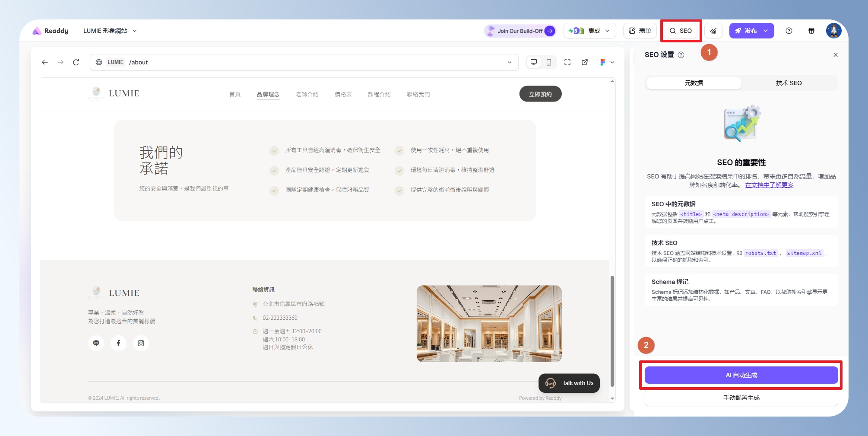The image size is (868, 436).
Task: Open preview in new tab icon
Action: pos(585,62)
